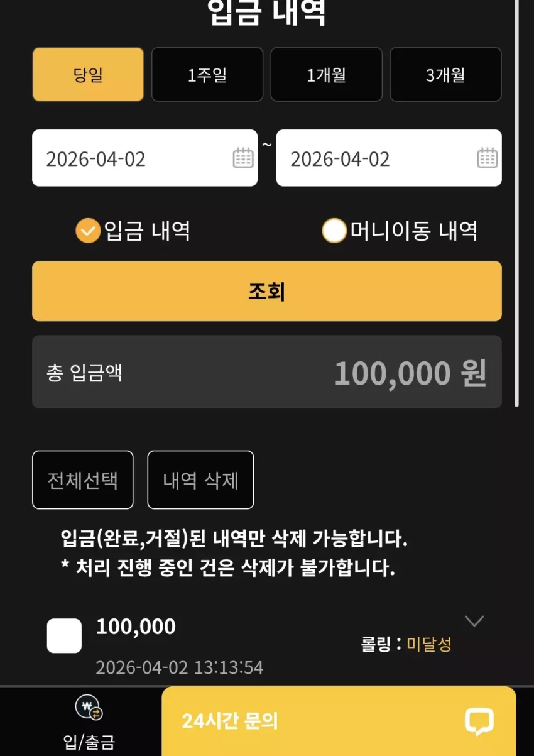Click the 조회 search button

point(267,291)
